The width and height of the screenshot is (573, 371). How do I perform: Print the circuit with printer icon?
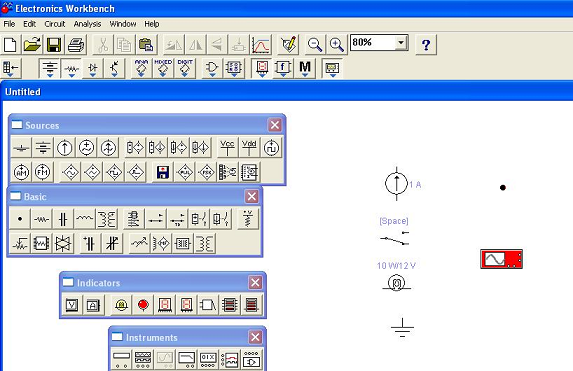pos(76,45)
